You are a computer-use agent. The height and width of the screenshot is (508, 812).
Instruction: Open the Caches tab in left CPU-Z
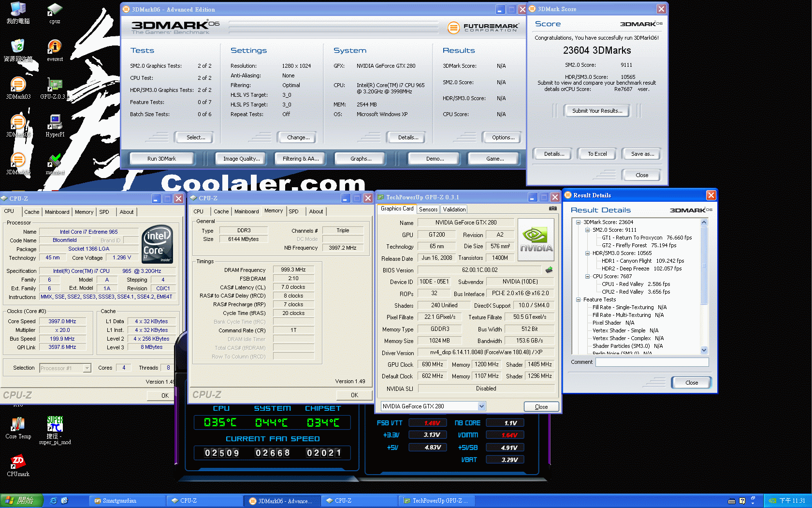pyautogui.click(x=31, y=212)
